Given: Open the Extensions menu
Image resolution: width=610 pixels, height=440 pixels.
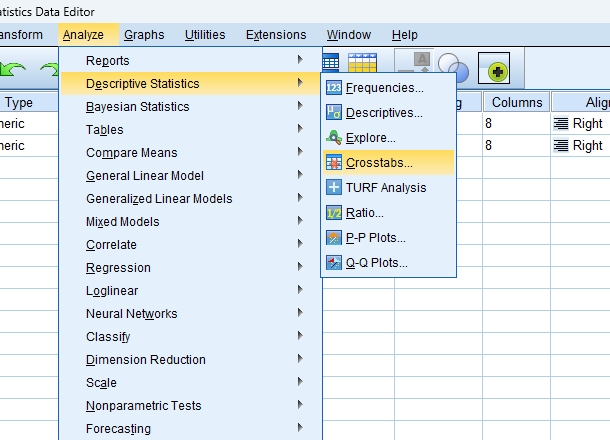Looking at the screenshot, I should point(276,35).
